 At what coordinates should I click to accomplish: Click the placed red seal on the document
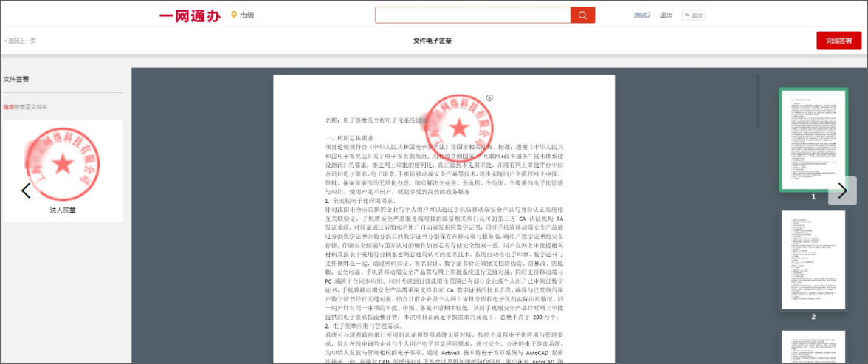(x=458, y=128)
